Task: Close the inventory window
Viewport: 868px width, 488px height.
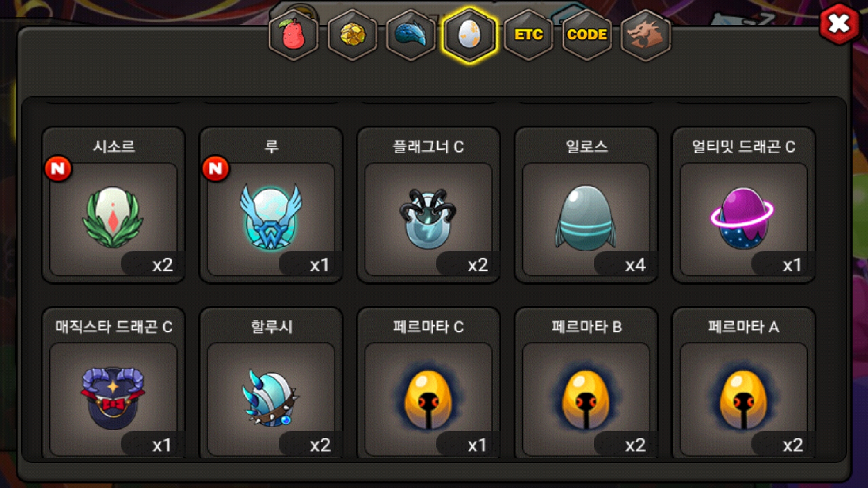Action: coord(839,24)
